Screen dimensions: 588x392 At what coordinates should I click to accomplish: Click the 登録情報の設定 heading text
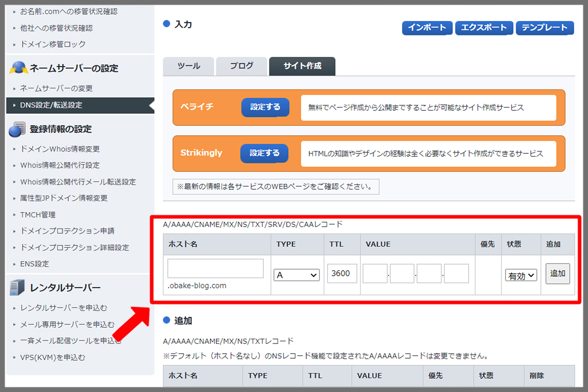click(x=61, y=129)
